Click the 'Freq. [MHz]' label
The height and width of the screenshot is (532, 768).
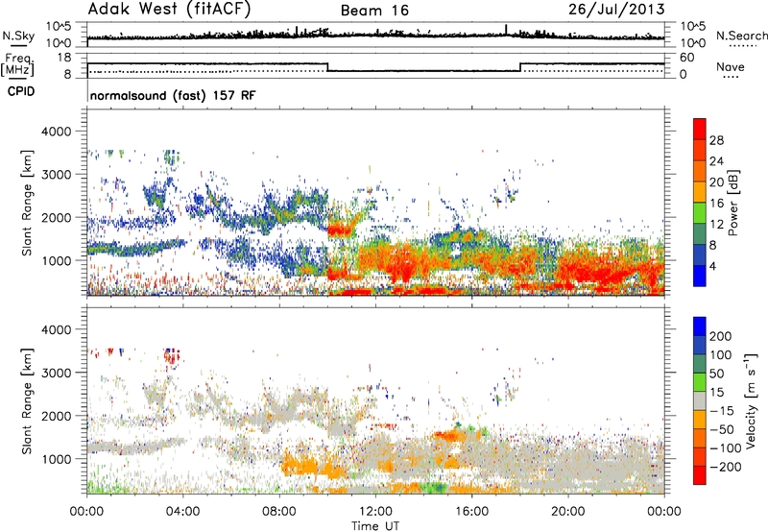point(18,65)
